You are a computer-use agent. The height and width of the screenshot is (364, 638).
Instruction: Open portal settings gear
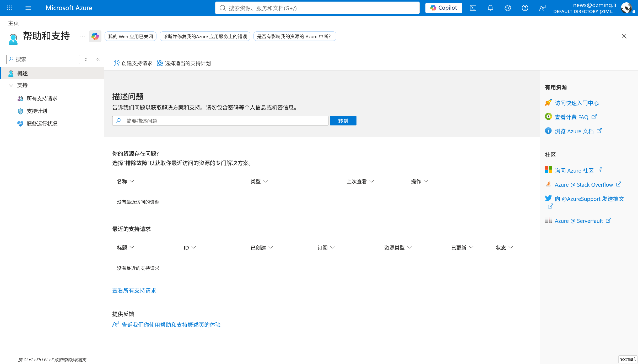(x=507, y=8)
